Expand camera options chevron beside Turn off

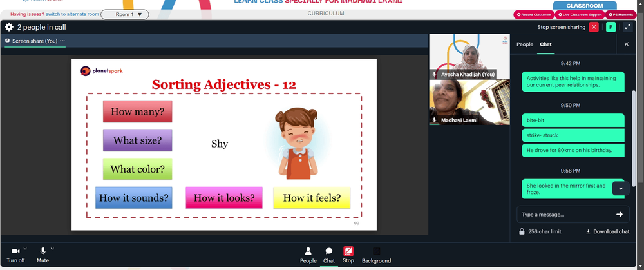pyautogui.click(x=25, y=249)
